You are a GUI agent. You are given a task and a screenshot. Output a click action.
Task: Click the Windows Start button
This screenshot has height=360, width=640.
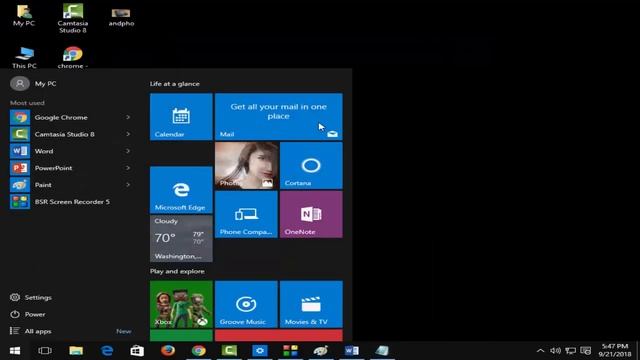pyautogui.click(x=15, y=351)
